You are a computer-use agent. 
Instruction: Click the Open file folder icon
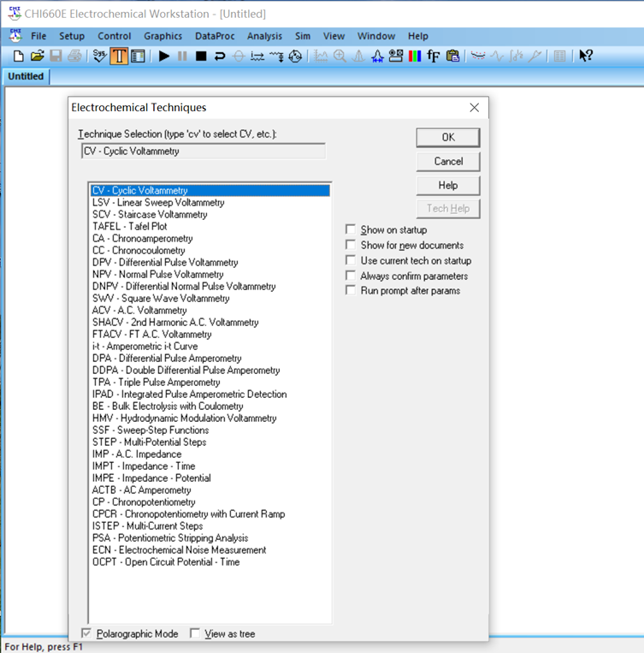(x=37, y=56)
